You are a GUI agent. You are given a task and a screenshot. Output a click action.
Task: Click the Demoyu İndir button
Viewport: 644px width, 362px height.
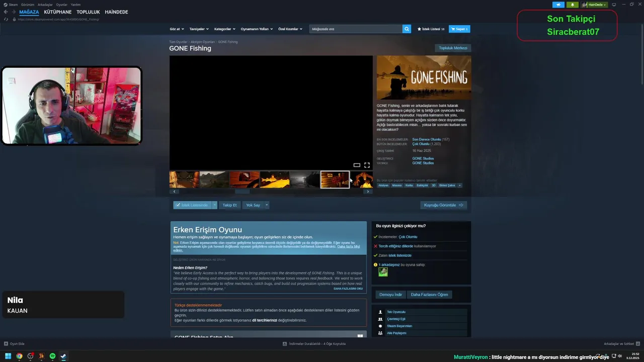(x=390, y=295)
